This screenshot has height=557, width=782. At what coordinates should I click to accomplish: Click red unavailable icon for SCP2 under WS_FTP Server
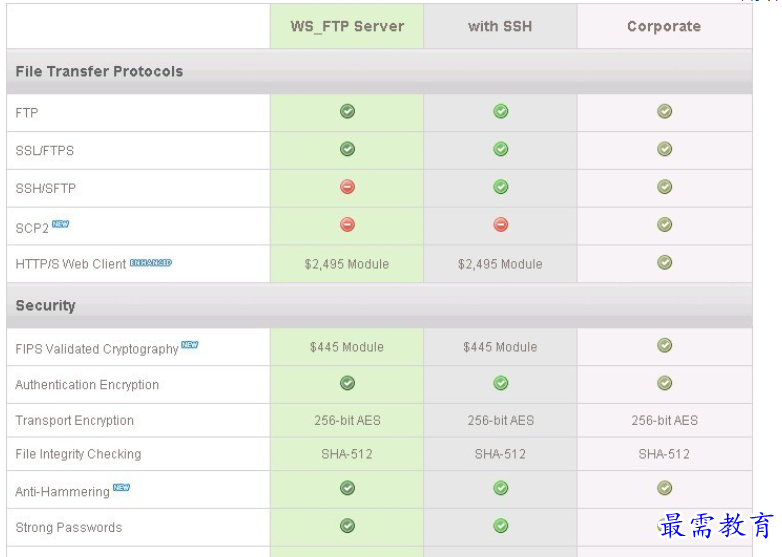pos(347,224)
